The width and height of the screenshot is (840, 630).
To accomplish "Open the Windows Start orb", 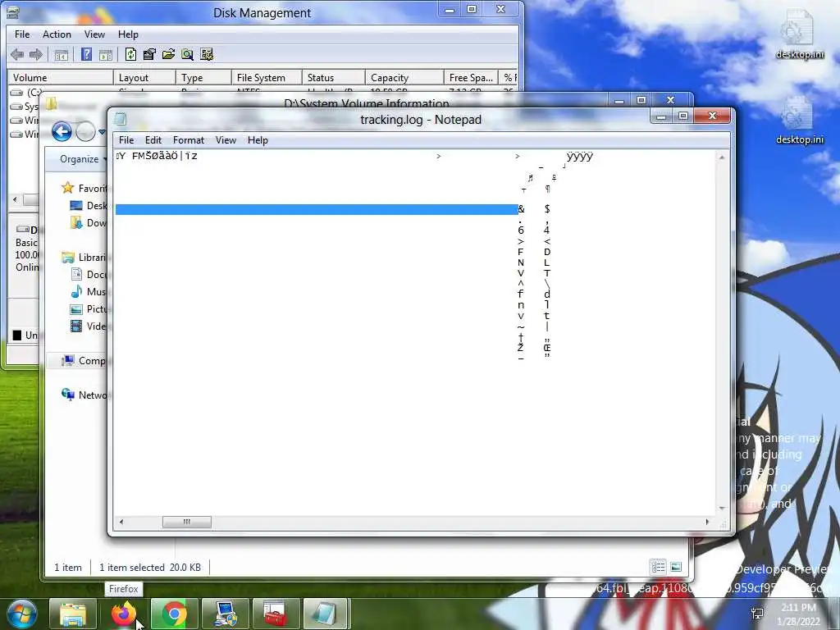I will click(x=21, y=614).
